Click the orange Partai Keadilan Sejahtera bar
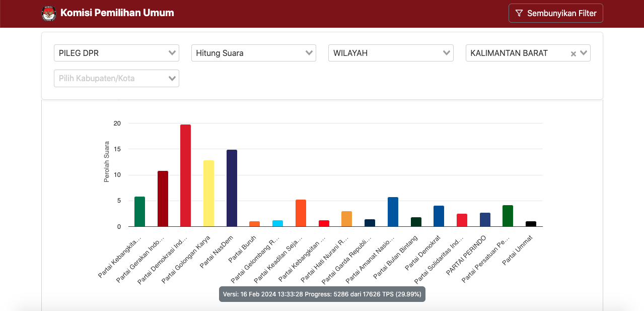 point(301,213)
